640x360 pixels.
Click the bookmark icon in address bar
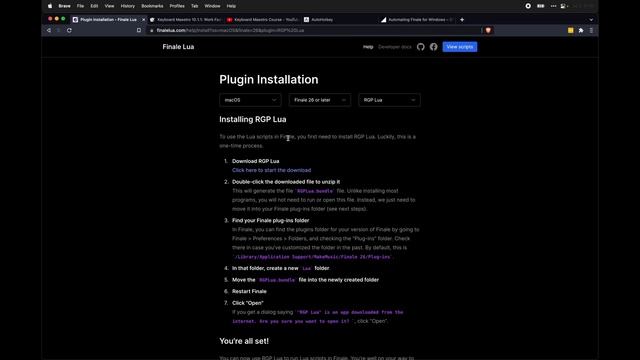(139, 30)
